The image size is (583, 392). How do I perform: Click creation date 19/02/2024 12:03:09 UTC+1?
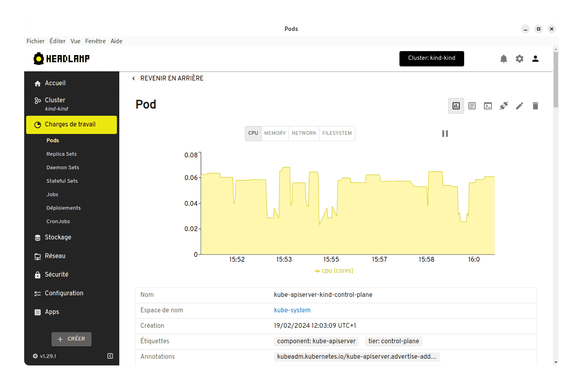pos(315,326)
